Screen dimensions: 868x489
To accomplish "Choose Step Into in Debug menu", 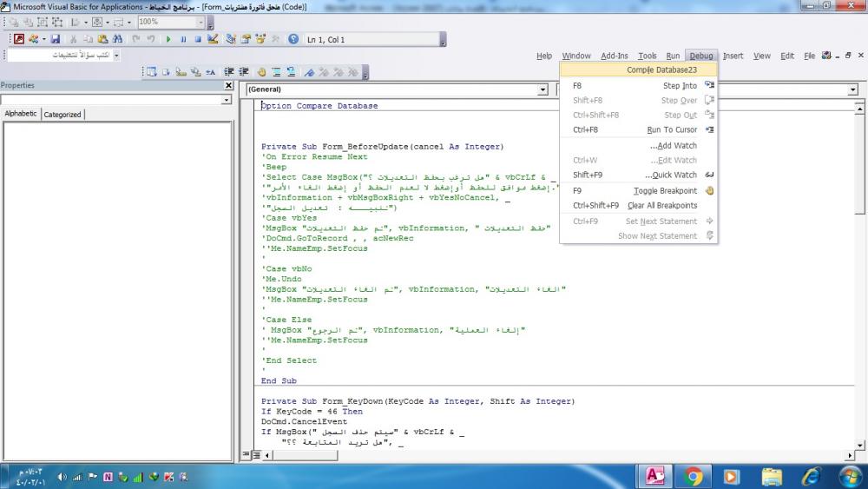I will point(639,85).
